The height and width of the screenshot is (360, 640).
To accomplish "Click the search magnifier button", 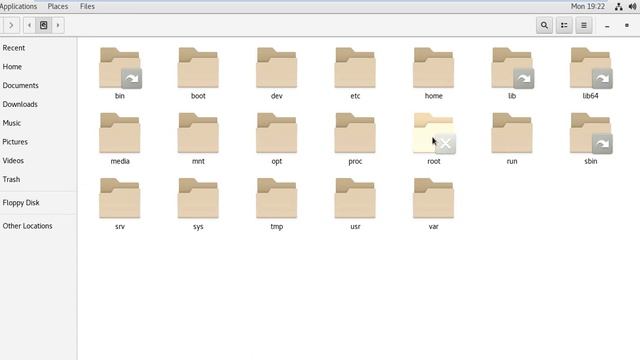I will [544, 25].
